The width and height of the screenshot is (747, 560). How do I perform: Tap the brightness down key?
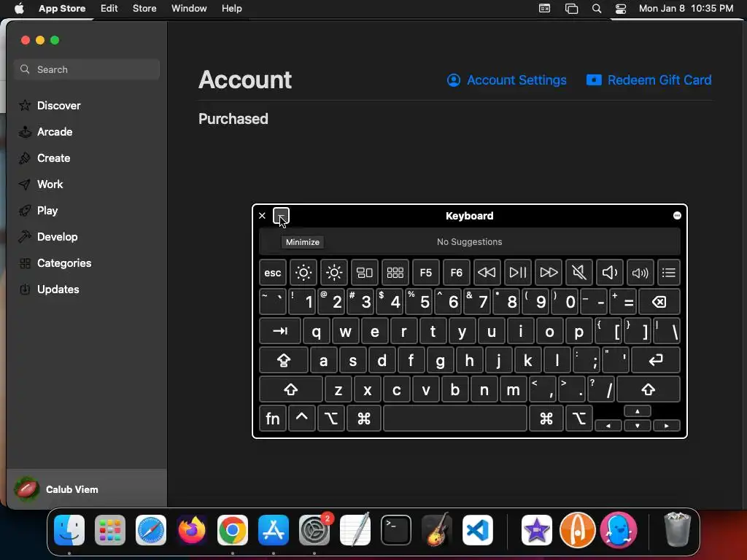point(303,273)
